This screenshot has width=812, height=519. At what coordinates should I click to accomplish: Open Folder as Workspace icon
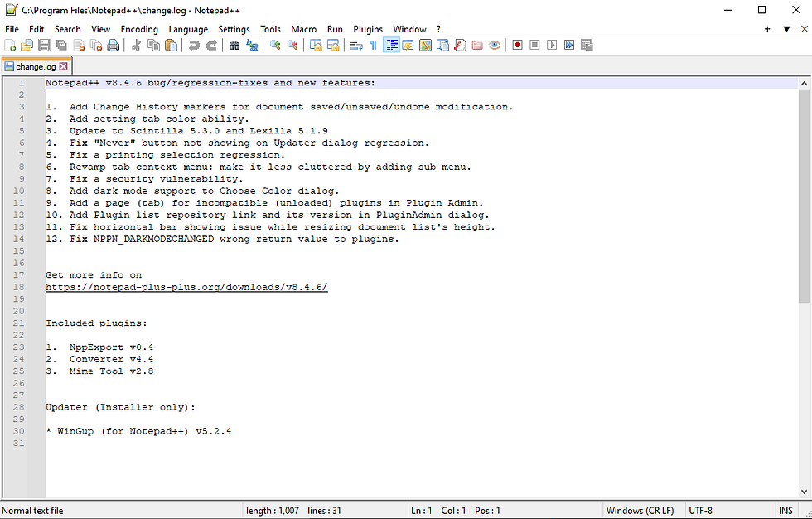pyautogui.click(x=477, y=46)
